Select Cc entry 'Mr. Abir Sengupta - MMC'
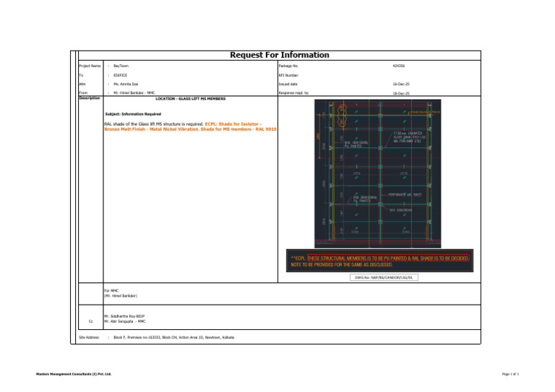This screenshot has width=555, height=392. point(124,322)
